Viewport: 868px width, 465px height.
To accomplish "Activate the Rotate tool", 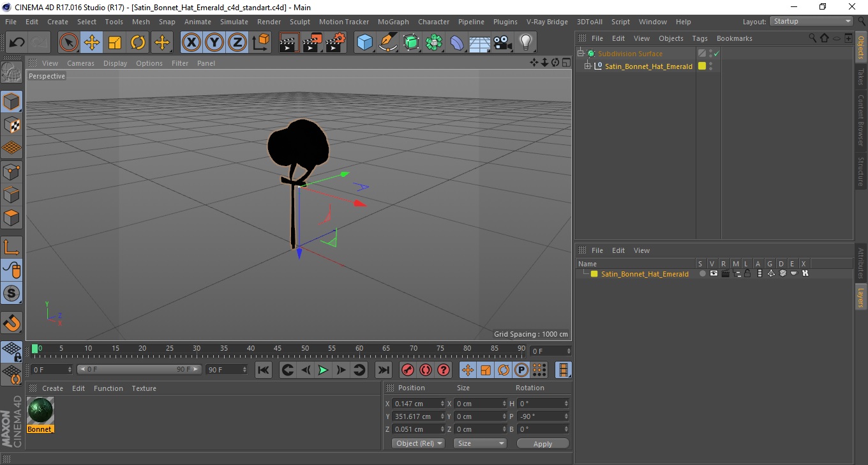I will coord(138,43).
